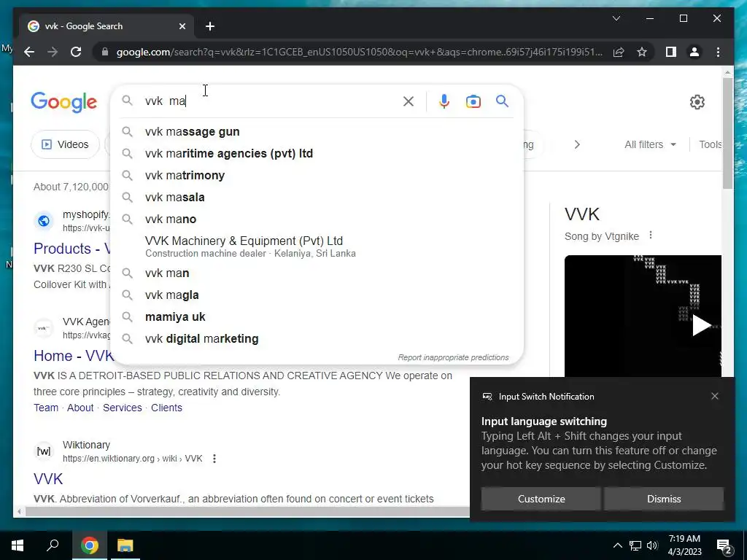Click inside the Google search text field

pyautogui.click(x=269, y=101)
